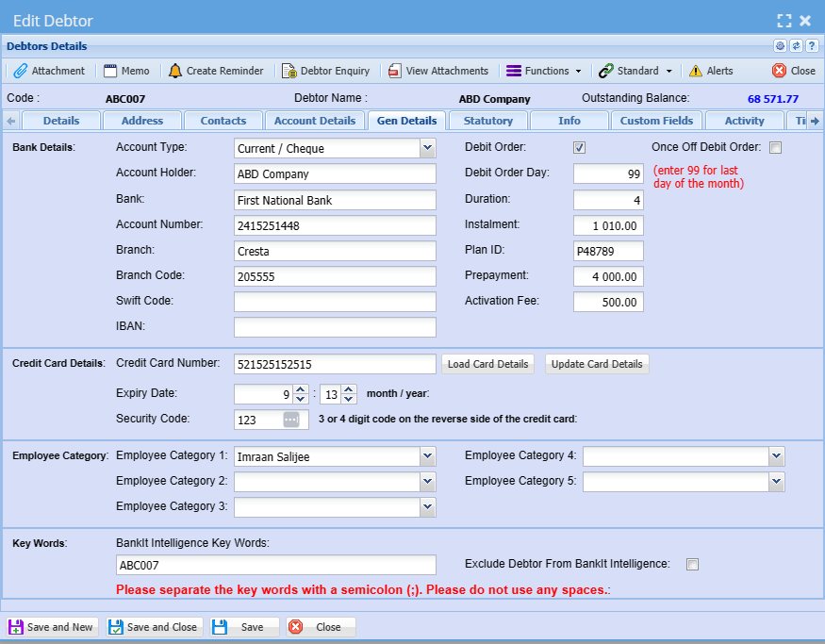
Task: Click the help question mark icon
Action: coord(811,46)
